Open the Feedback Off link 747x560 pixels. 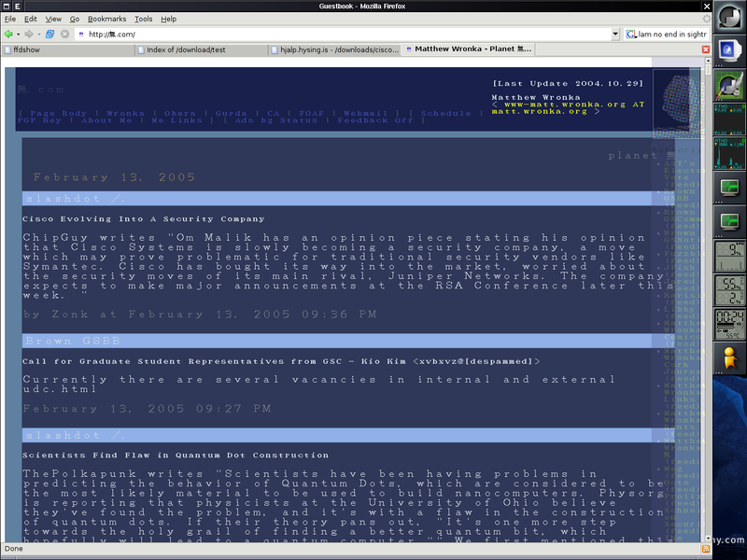(375, 120)
